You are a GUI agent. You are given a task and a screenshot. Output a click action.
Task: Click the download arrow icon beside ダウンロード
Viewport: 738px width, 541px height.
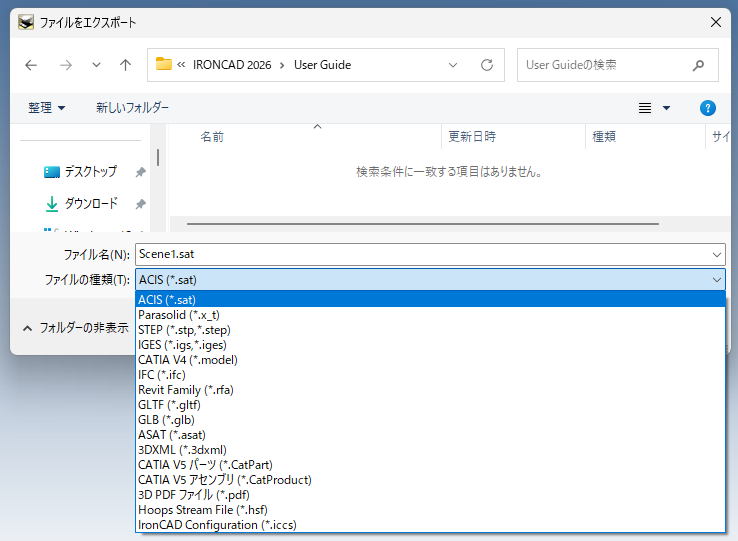click(52, 204)
